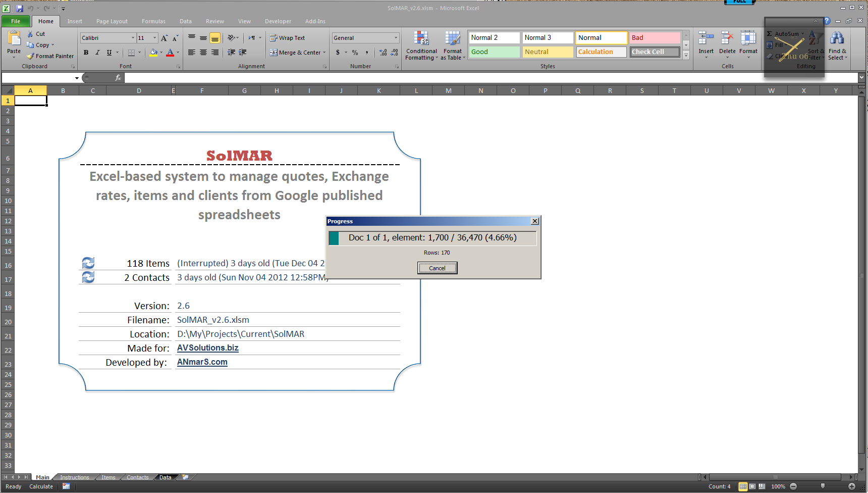868x493 pixels.
Task: Open the File tab
Action: coord(16,21)
